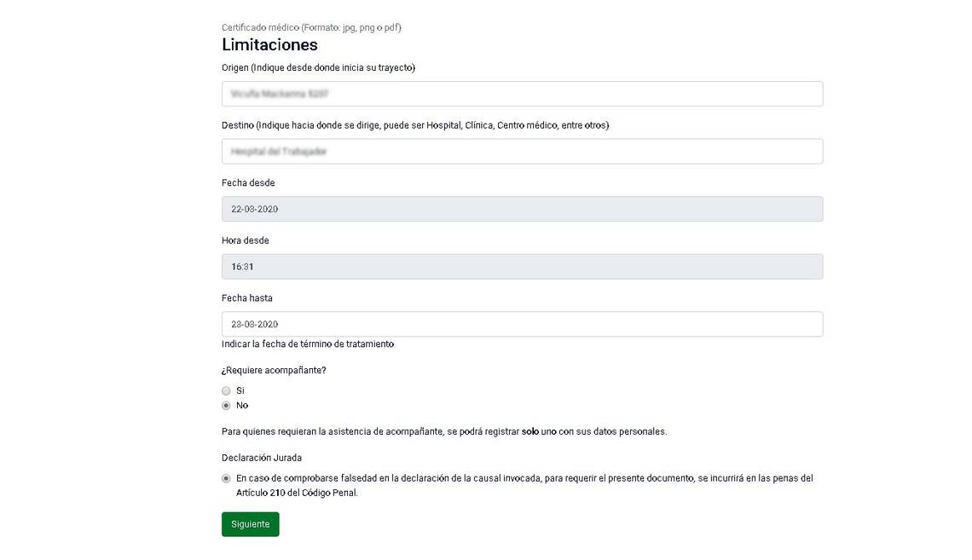Click the green Siguiente button
The image size is (972, 560).
pyautogui.click(x=251, y=524)
